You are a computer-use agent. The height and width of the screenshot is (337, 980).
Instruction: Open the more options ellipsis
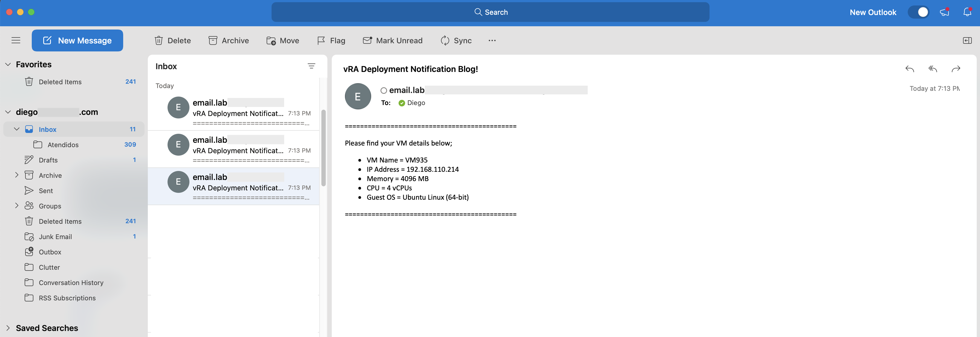(x=492, y=40)
